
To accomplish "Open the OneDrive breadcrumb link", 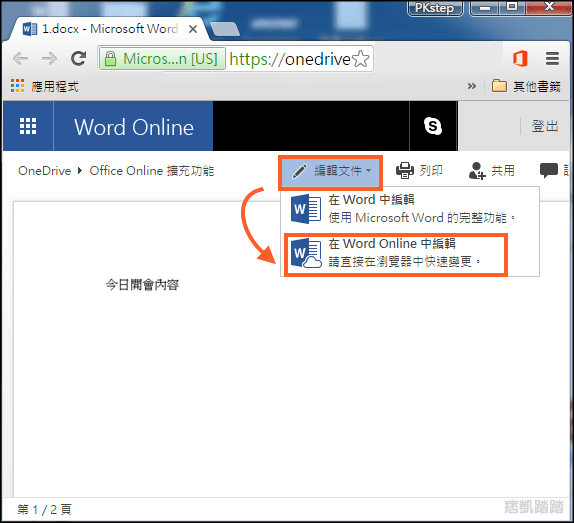I will coord(45,171).
